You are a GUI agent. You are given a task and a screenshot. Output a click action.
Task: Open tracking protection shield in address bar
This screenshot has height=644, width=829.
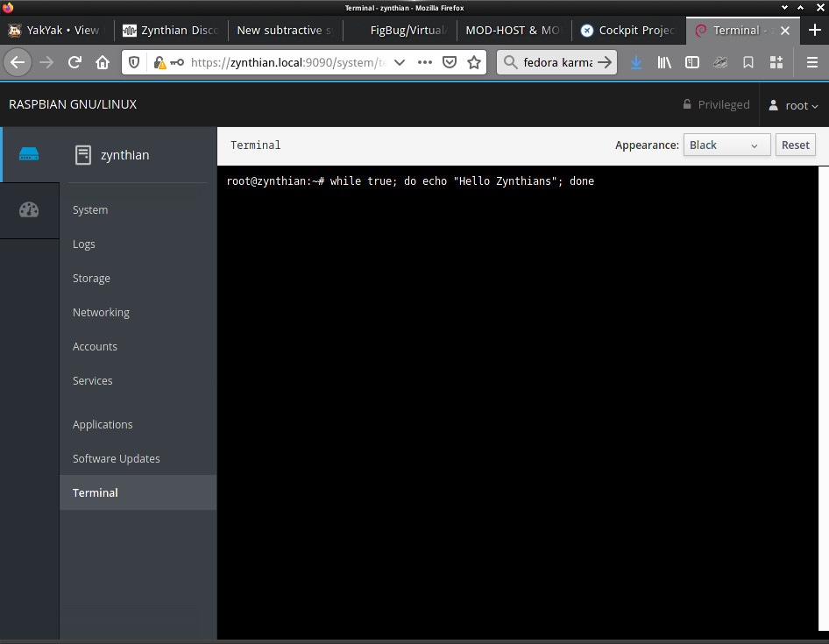coord(134,62)
